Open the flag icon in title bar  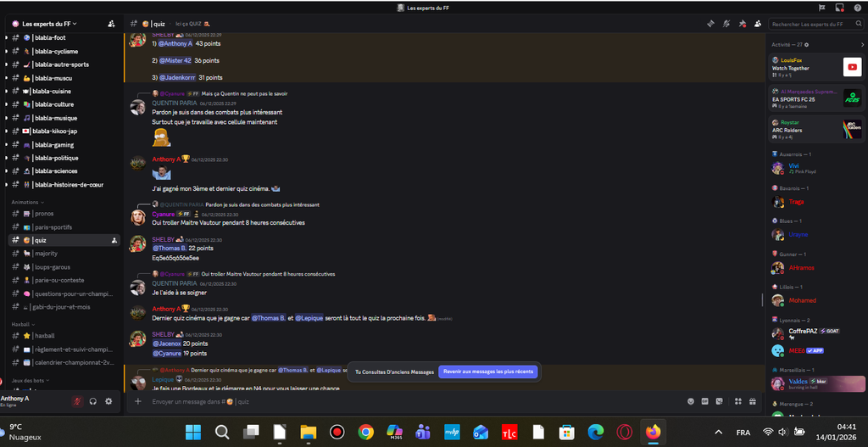pos(821,8)
